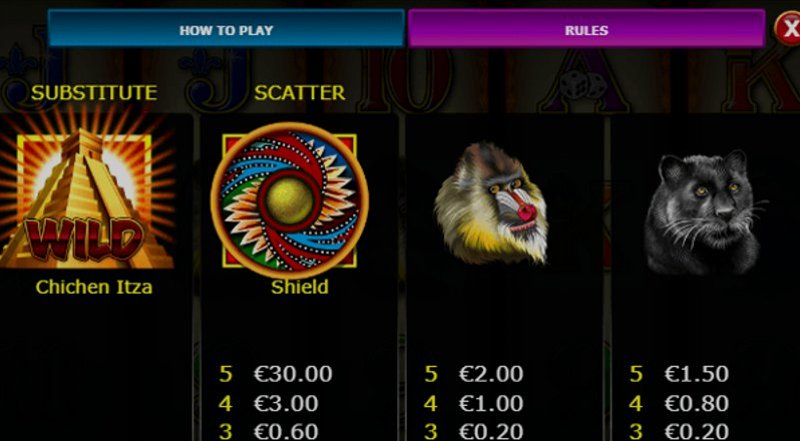
Task: Close the paytable with the red X
Action: point(787,29)
